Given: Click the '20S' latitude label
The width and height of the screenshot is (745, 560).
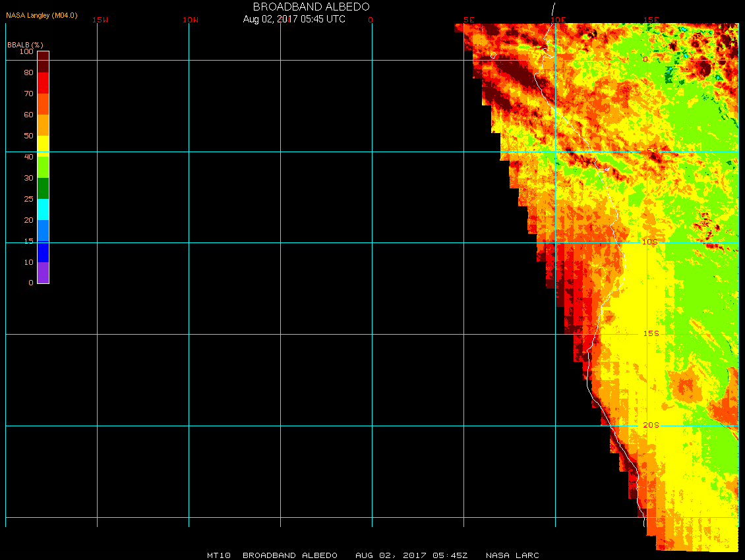Looking at the screenshot, I should 651,425.
